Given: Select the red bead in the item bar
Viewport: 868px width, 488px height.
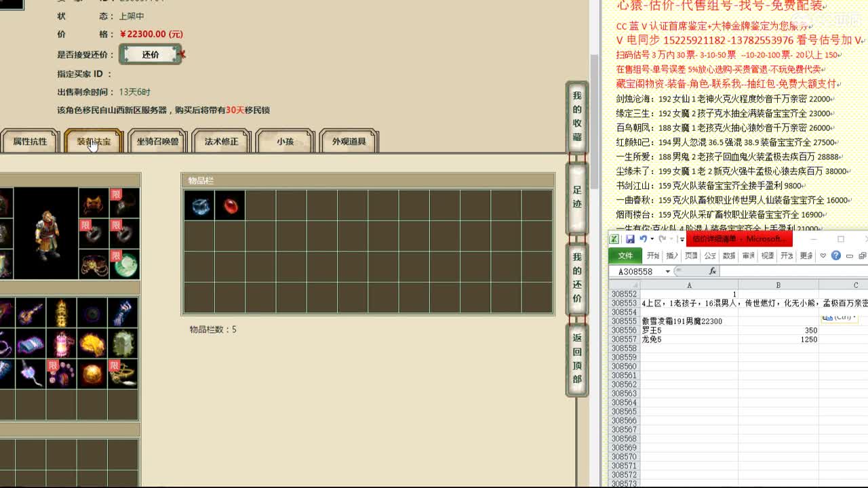Looking at the screenshot, I should 230,206.
